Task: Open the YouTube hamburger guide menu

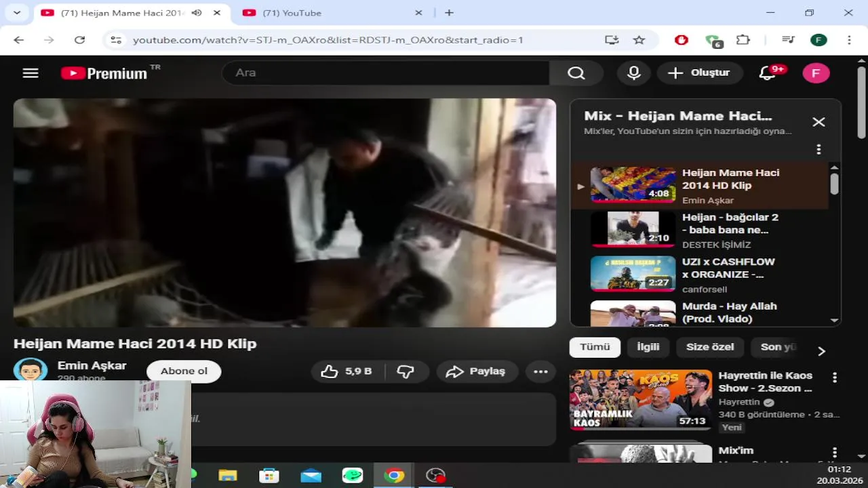Action: [31, 73]
